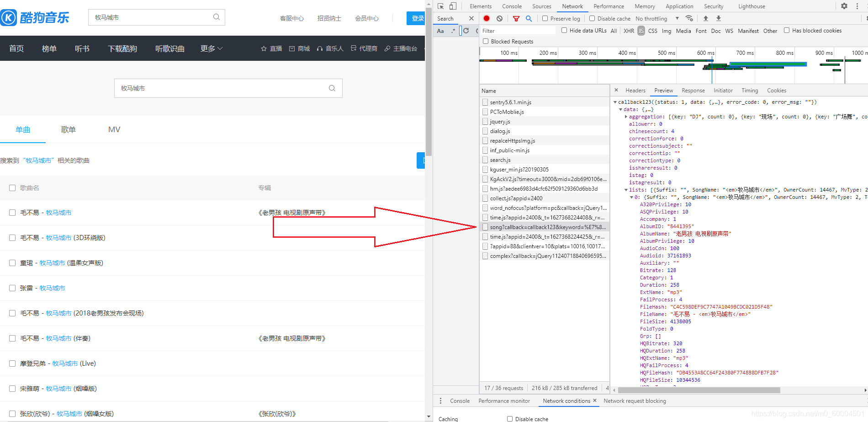868x422 pixels.
Task: Collapse the lists array node
Action: click(x=626, y=190)
